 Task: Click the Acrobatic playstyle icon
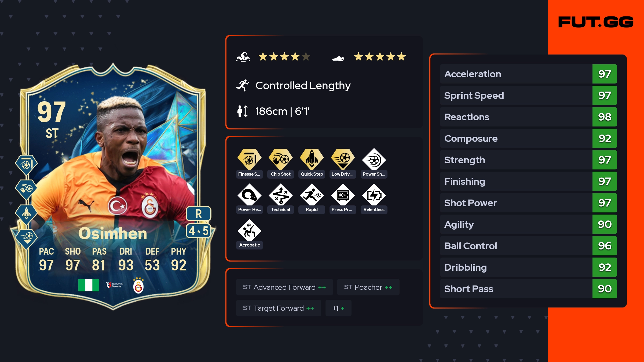click(250, 231)
